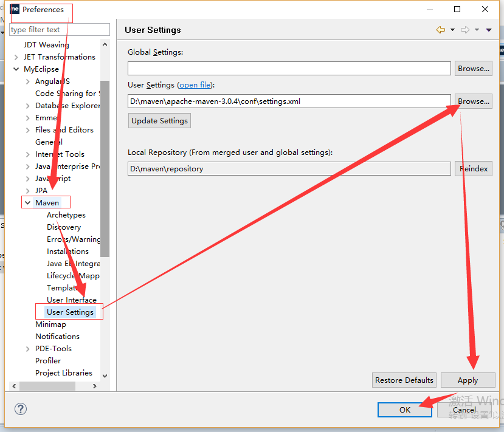The height and width of the screenshot is (432, 504).
Task: Expand the Internet Tools node
Action: (x=27, y=154)
